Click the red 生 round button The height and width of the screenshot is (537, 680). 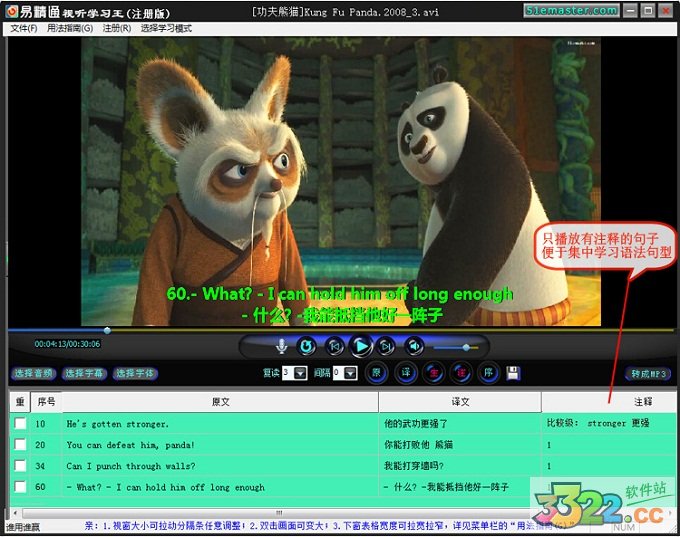[434, 373]
